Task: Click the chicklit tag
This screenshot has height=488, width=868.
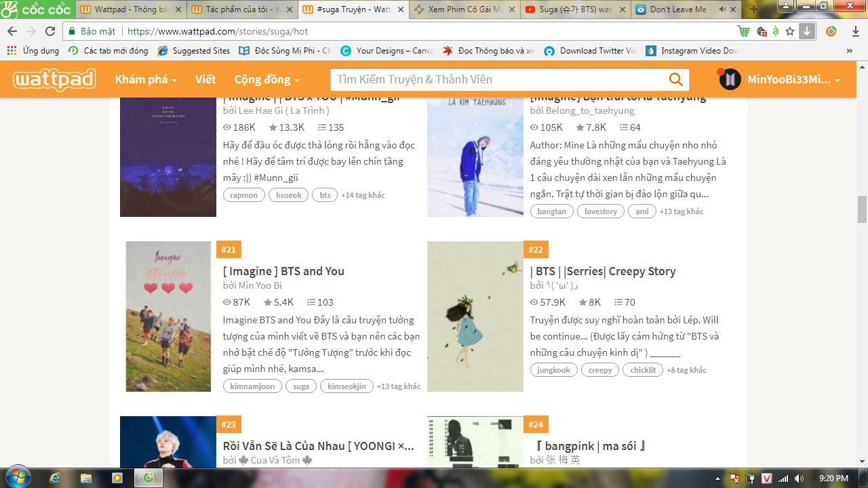Action: [x=643, y=370]
